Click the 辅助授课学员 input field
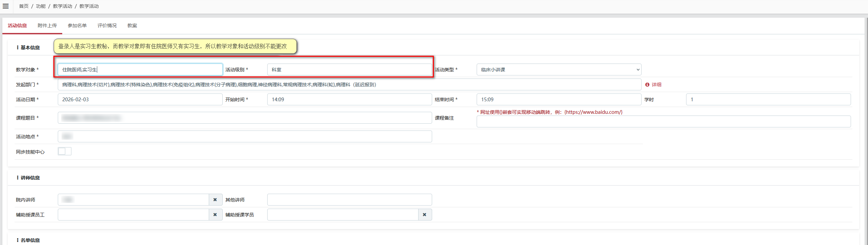This screenshot has width=868, height=245. click(x=343, y=215)
